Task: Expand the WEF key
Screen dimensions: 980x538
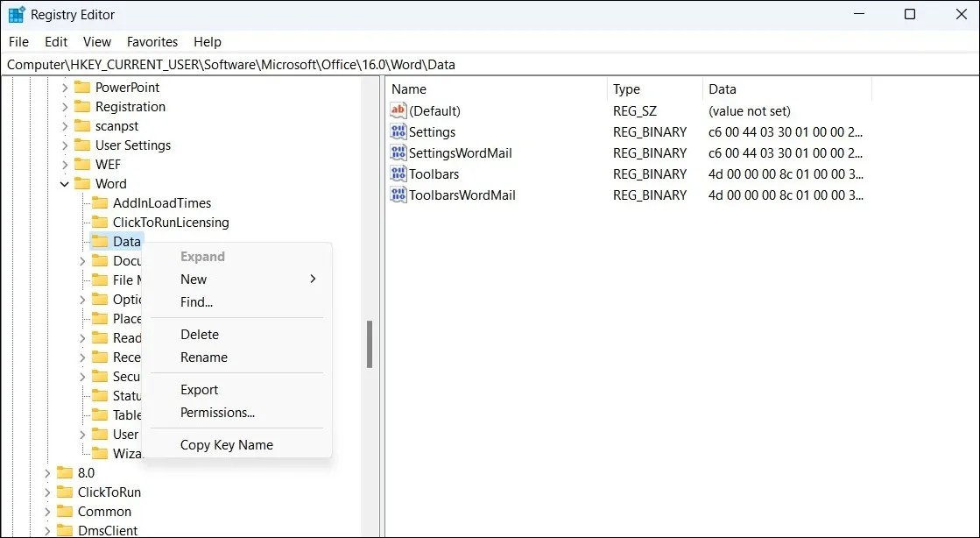Action: click(65, 165)
